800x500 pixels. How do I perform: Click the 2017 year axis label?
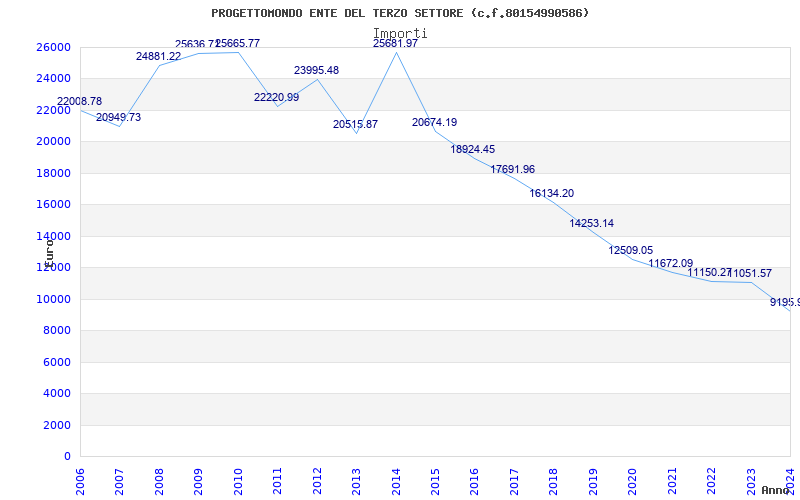(x=514, y=481)
